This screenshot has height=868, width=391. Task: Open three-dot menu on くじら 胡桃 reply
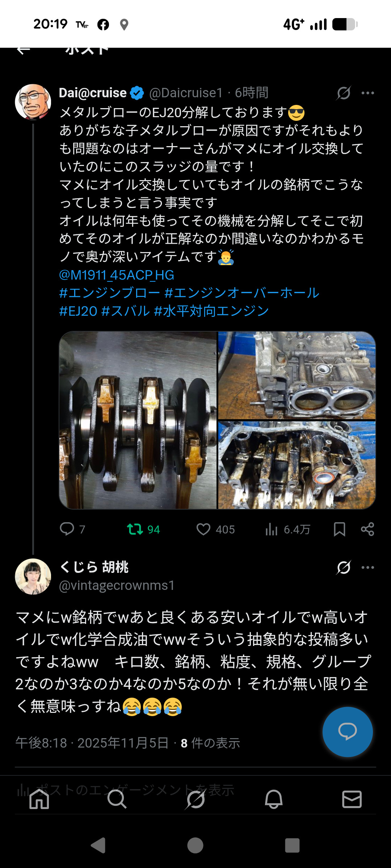click(x=368, y=567)
